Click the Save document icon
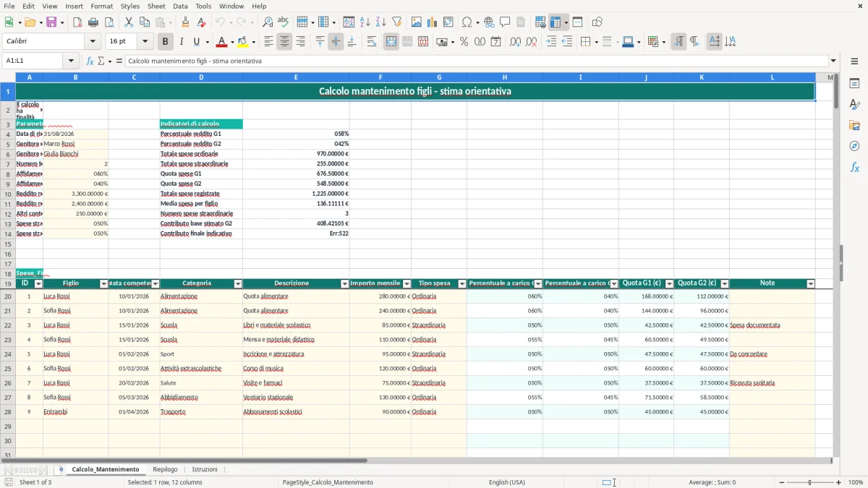Screen dimensions: 868x488 click(x=51, y=22)
